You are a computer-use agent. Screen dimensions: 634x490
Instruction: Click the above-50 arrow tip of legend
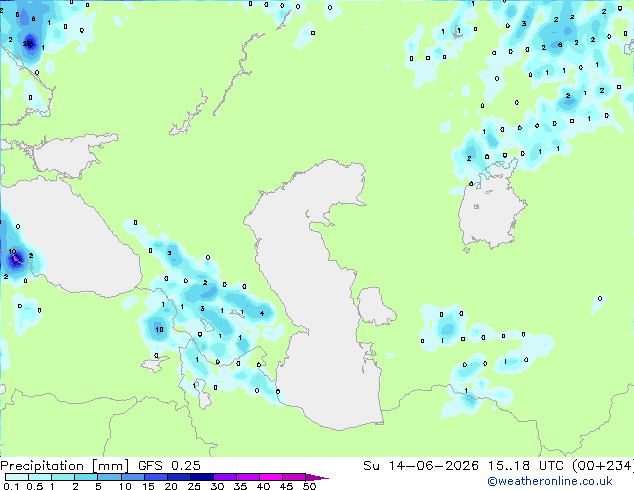pyautogui.click(x=317, y=477)
